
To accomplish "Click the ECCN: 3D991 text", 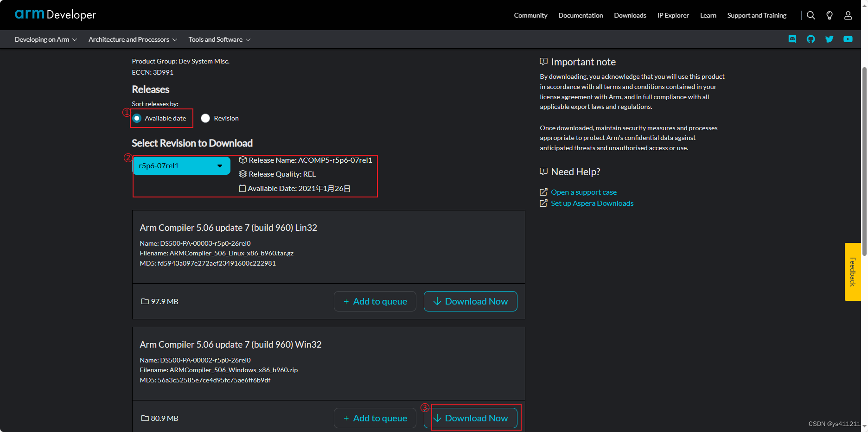I will point(153,72).
